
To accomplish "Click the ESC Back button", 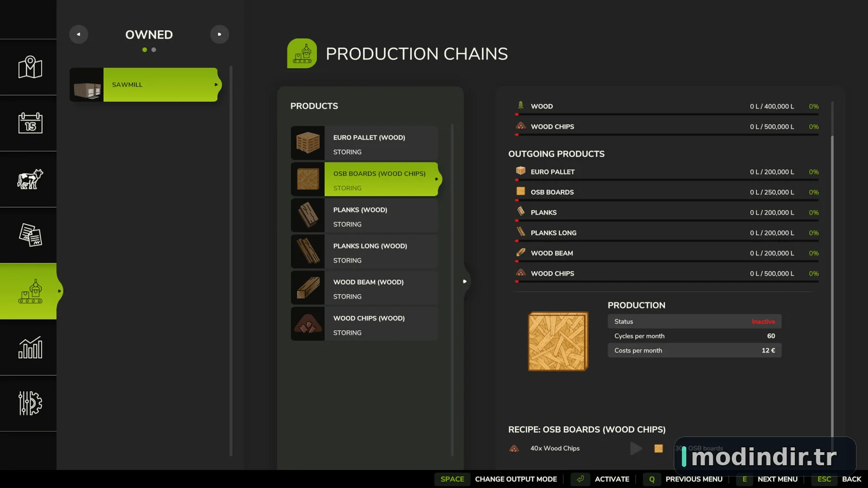I will pos(837,479).
